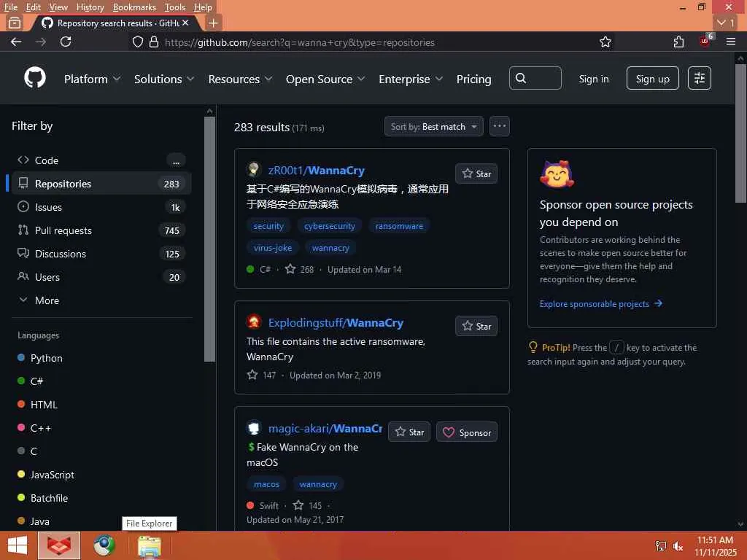Click zR00t1 avatar image

pyautogui.click(x=253, y=169)
